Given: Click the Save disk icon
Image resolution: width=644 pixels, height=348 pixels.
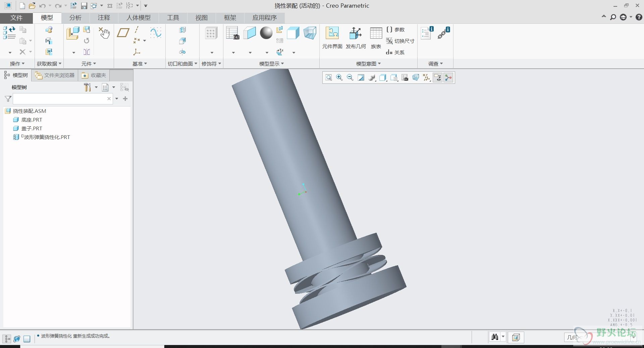Looking at the screenshot, I should (x=84, y=6).
